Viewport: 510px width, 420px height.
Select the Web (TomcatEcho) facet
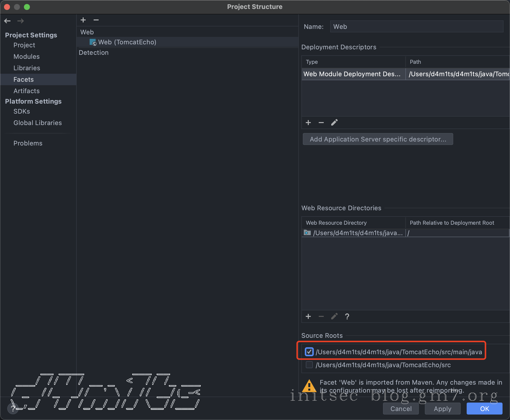tap(127, 42)
